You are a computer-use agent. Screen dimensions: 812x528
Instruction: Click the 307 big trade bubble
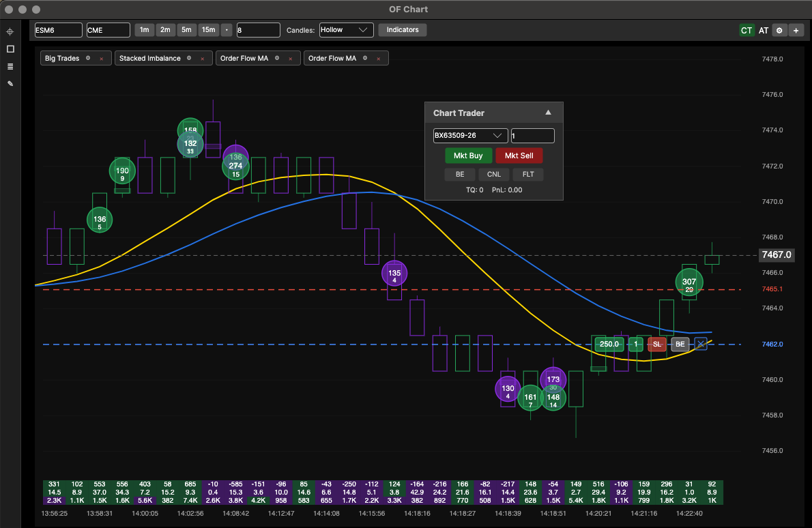point(689,282)
